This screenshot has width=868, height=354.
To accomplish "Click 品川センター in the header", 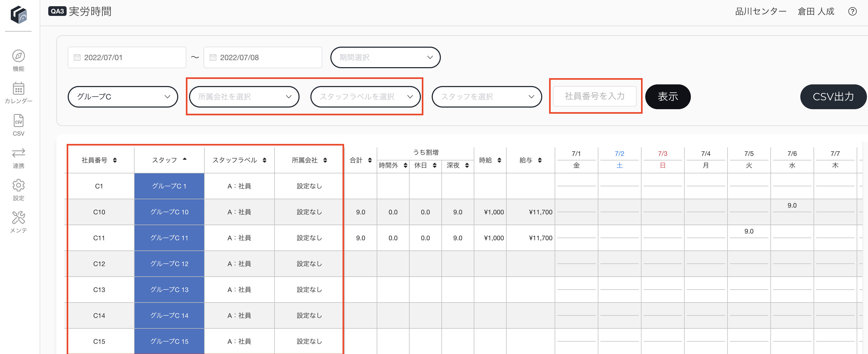I will click(761, 11).
